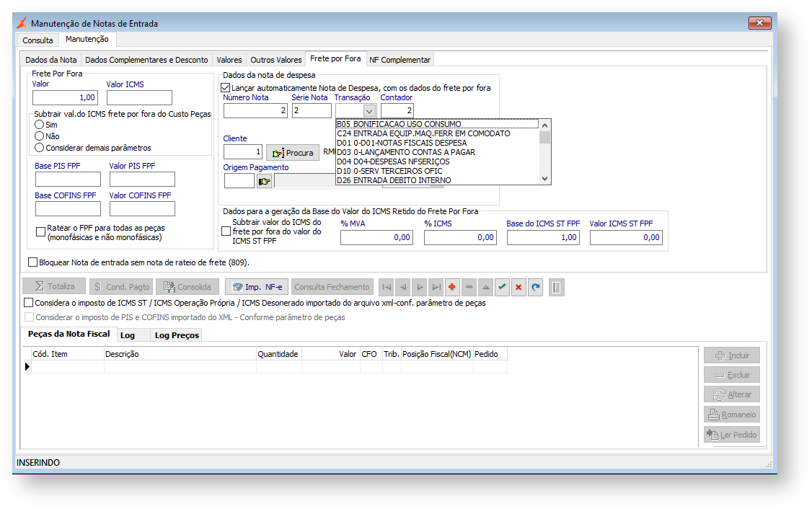Click the Imp. NF-e import button
Screen dimensions: 812x509
click(257, 287)
